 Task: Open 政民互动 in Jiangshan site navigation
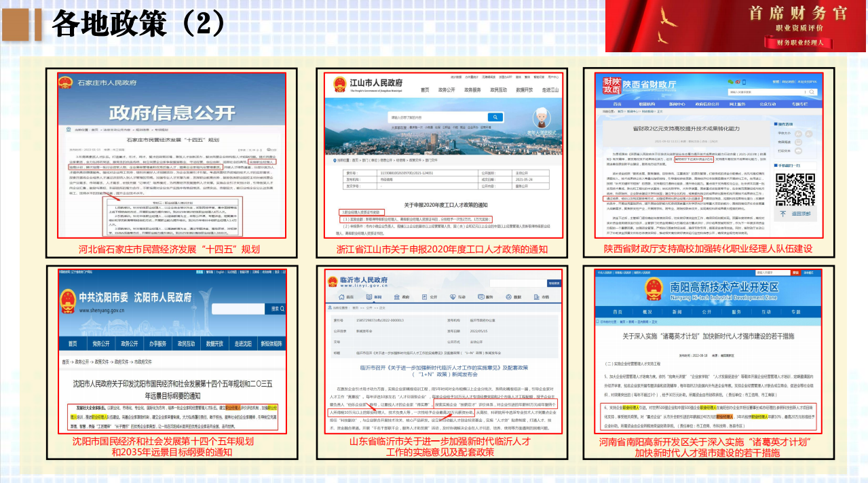pyautogui.click(x=498, y=90)
